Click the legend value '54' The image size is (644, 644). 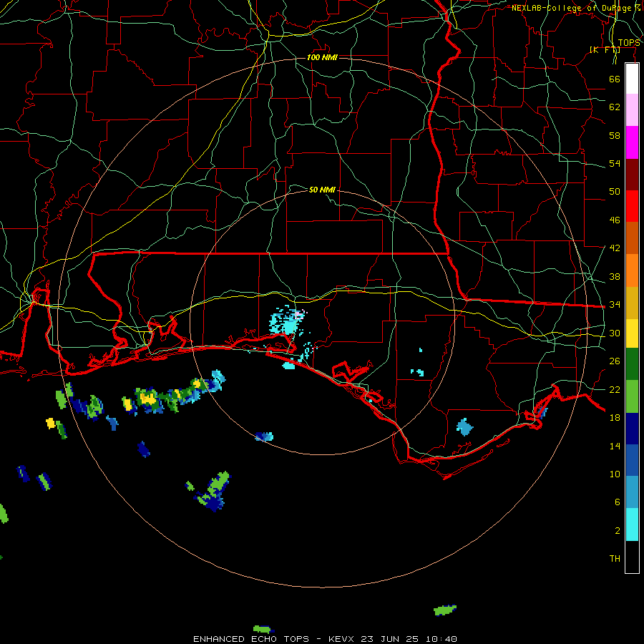(615, 163)
